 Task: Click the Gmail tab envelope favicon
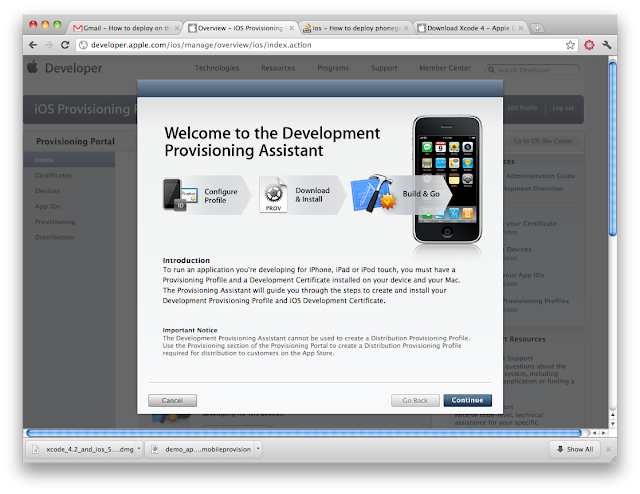pos(78,28)
